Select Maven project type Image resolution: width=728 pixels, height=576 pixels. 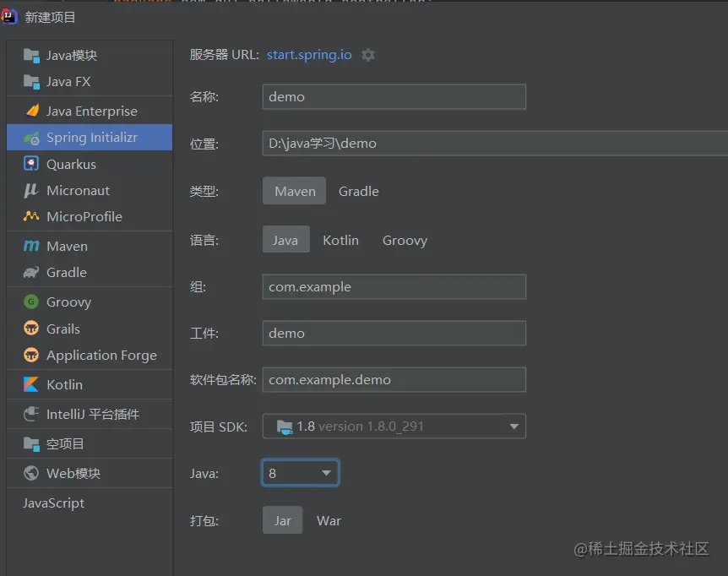click(295, 191)
